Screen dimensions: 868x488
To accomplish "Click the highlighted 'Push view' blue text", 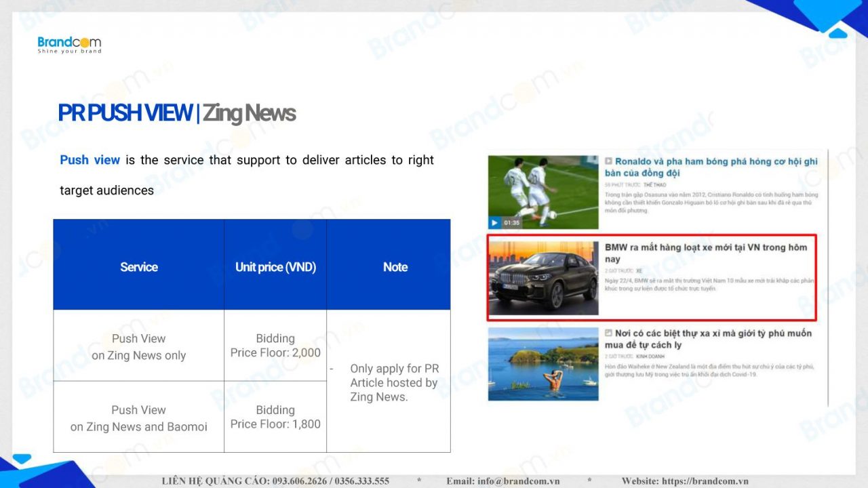I will point(90,160).
